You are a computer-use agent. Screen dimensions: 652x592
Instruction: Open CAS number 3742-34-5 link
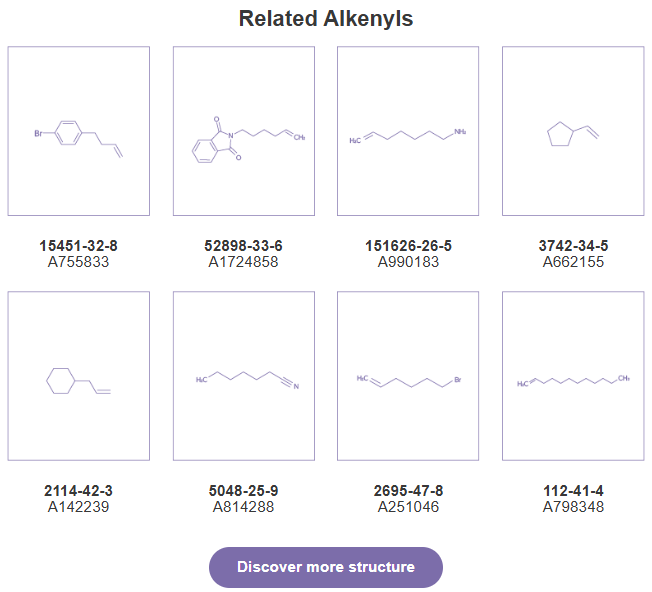573,246
